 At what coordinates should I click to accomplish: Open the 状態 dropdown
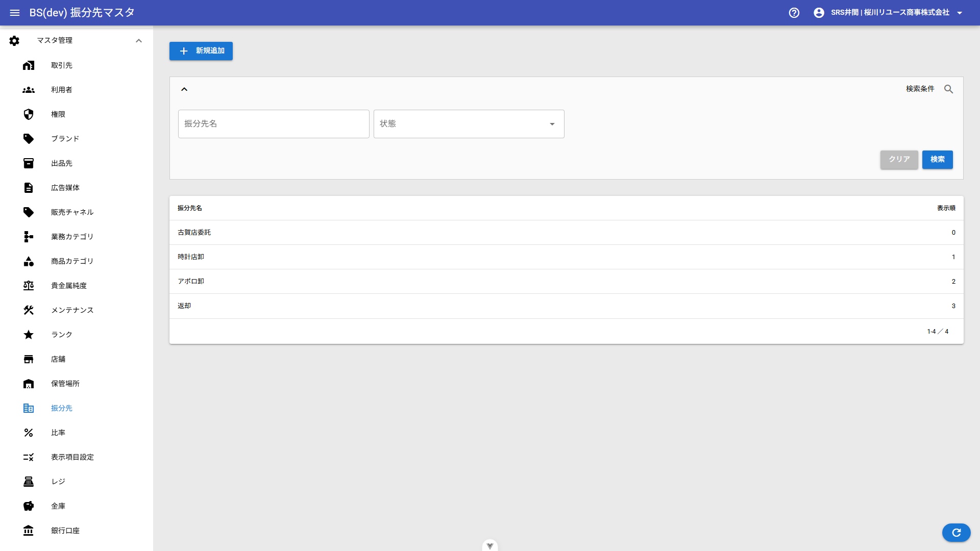click(469, 124)
